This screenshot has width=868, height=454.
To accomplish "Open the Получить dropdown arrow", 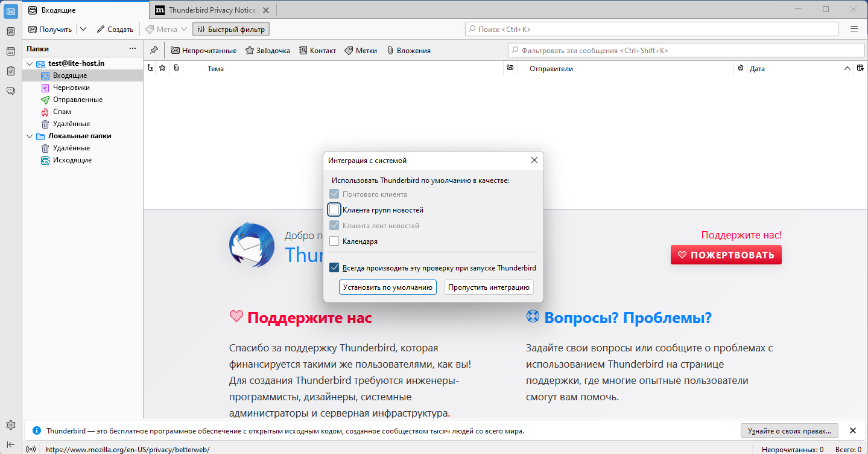I will coord(83,29).
